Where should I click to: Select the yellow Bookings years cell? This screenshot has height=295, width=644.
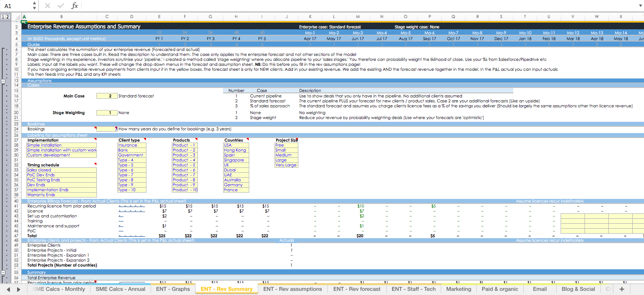click(107, 129)
